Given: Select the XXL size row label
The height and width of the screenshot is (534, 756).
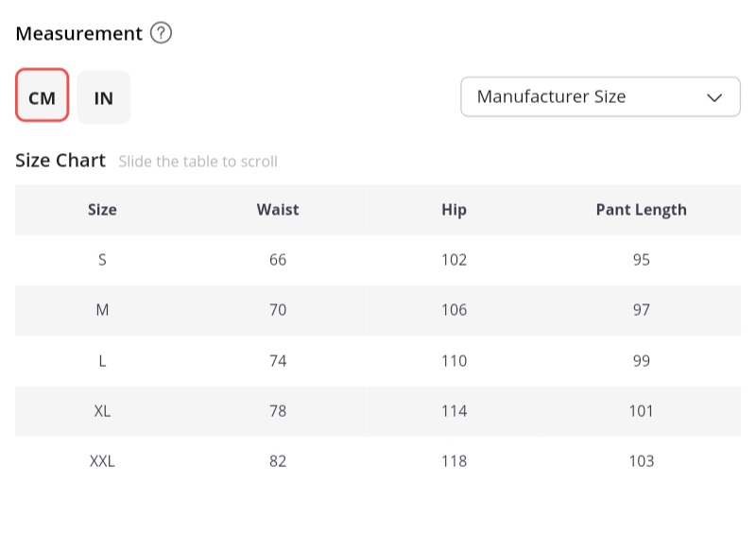Looking at the screenshot, I should [x=102, y=461].
